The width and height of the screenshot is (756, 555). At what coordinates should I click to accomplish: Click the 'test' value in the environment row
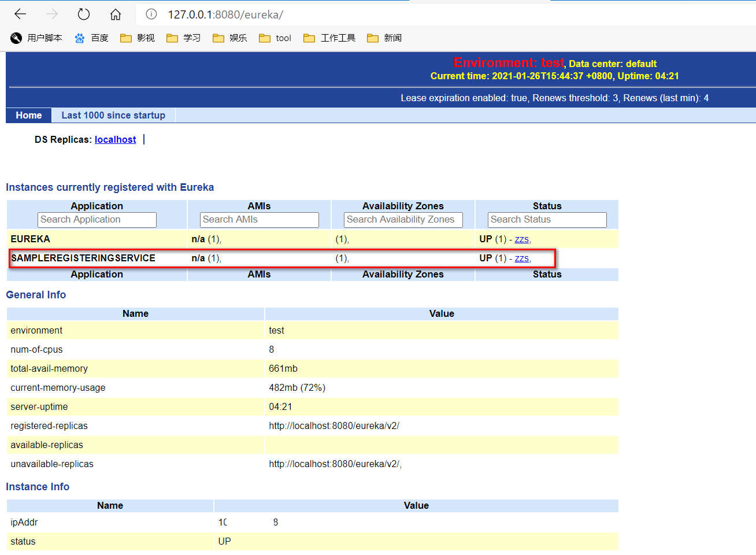pos(276,330)
